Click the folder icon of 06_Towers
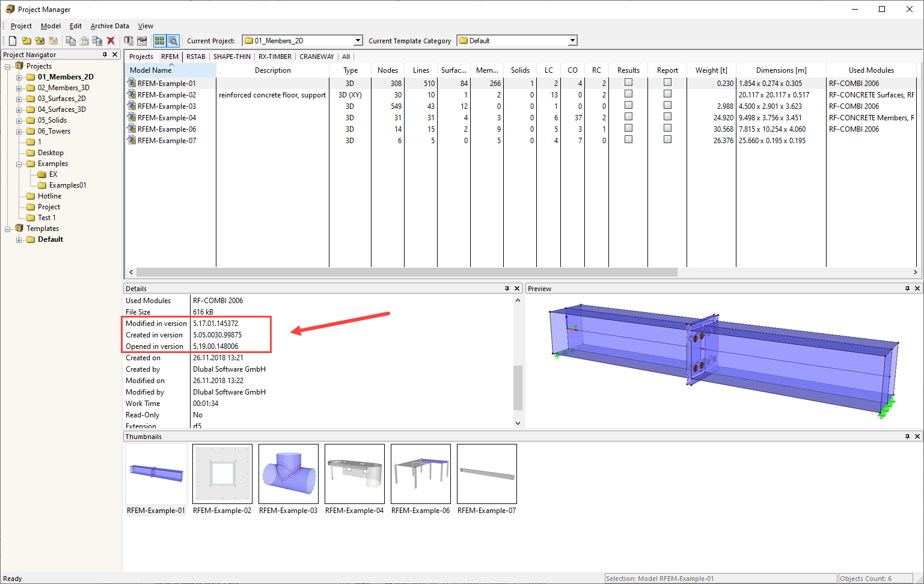The image size is (924, 584). click(x=31, y=131)
